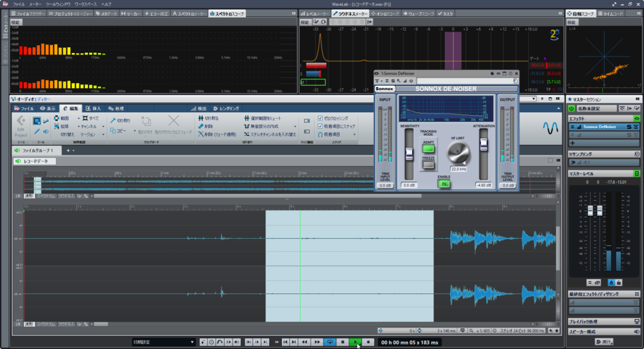Viewport: 644px width, 349px height.
Task: Switch to スペクトロスコープ meter tab
Action: point(227,14)
